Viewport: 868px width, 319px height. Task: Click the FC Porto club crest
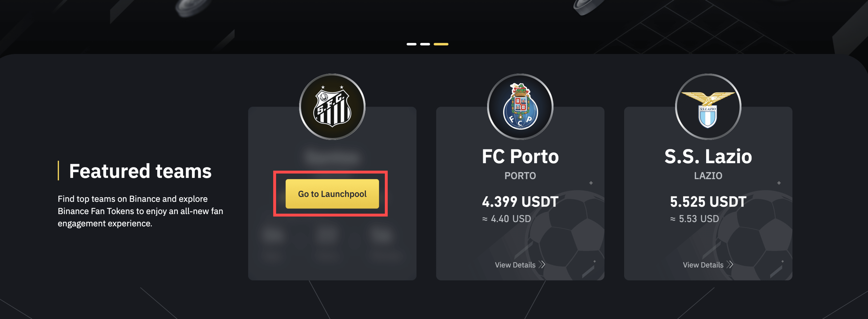pos(520,107)
